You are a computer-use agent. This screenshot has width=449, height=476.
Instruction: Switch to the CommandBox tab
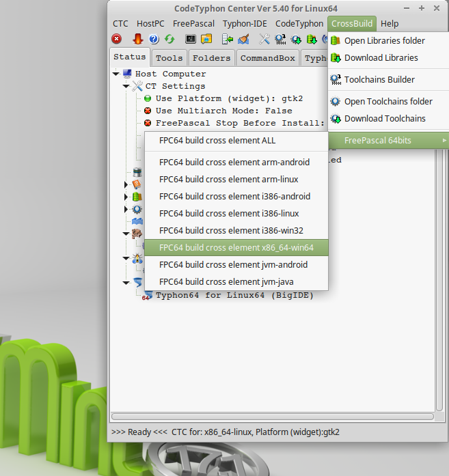[x=268, y=58]
